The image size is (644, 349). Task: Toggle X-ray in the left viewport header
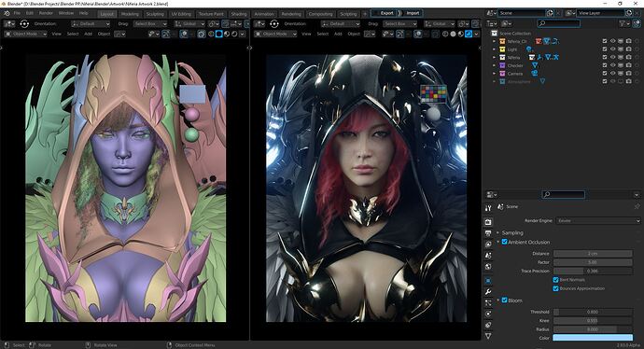pyautogui.click(x=202, y=35)
